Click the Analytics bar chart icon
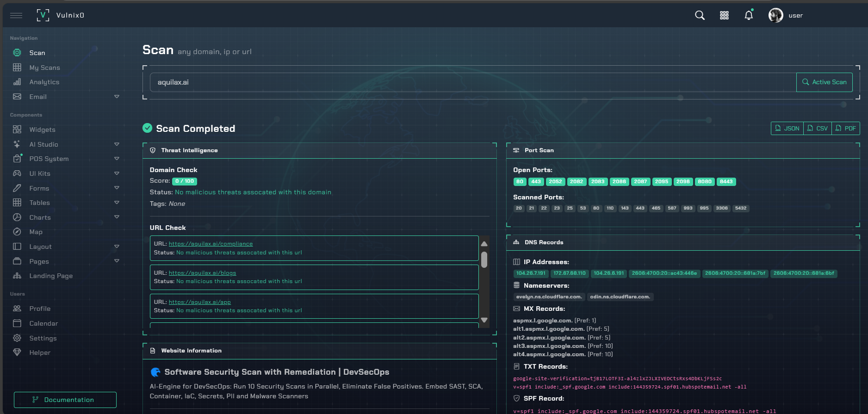 tap(17, 82)
